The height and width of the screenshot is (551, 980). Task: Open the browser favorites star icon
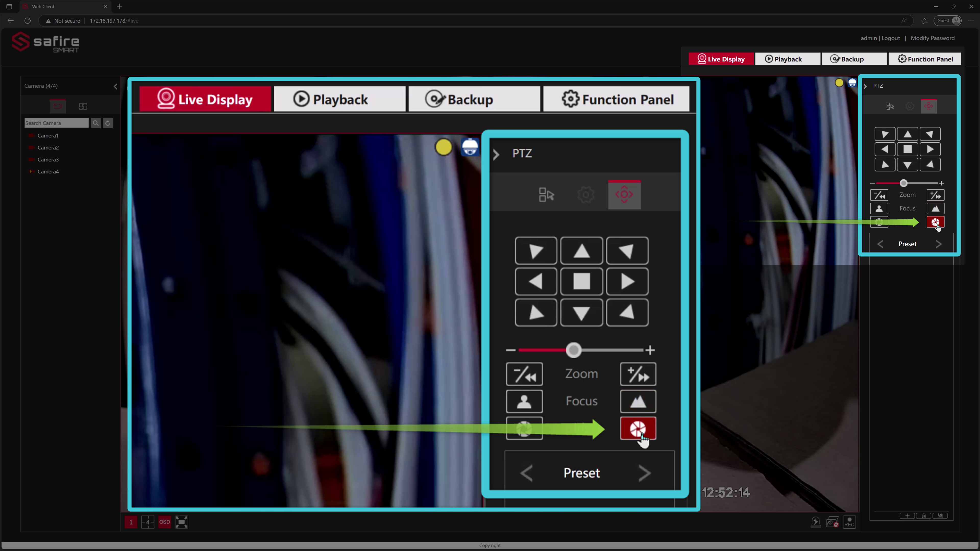(x=925, y=20)
